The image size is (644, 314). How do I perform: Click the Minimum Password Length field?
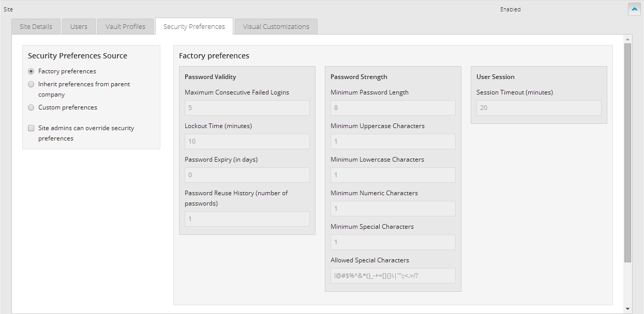click(393, 107)
